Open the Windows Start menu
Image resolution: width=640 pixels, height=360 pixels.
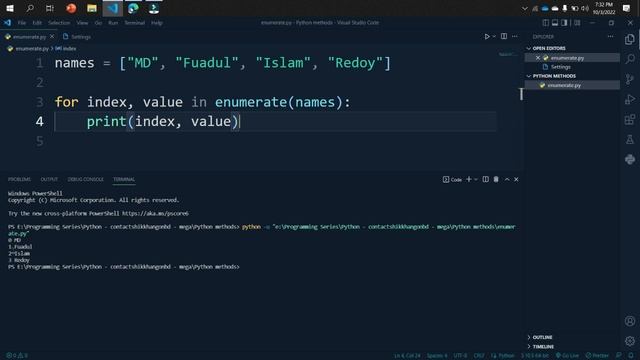coord(10,8)
